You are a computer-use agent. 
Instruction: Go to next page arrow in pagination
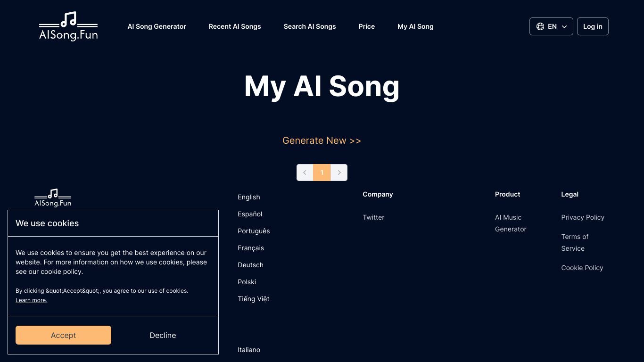(x=339, y=173)
